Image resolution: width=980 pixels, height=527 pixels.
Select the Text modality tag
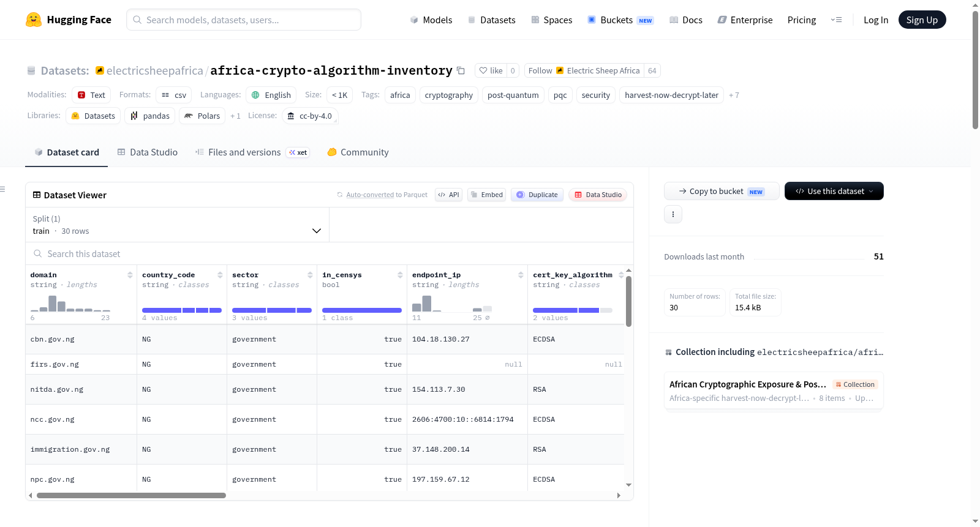tap(91, 95)
